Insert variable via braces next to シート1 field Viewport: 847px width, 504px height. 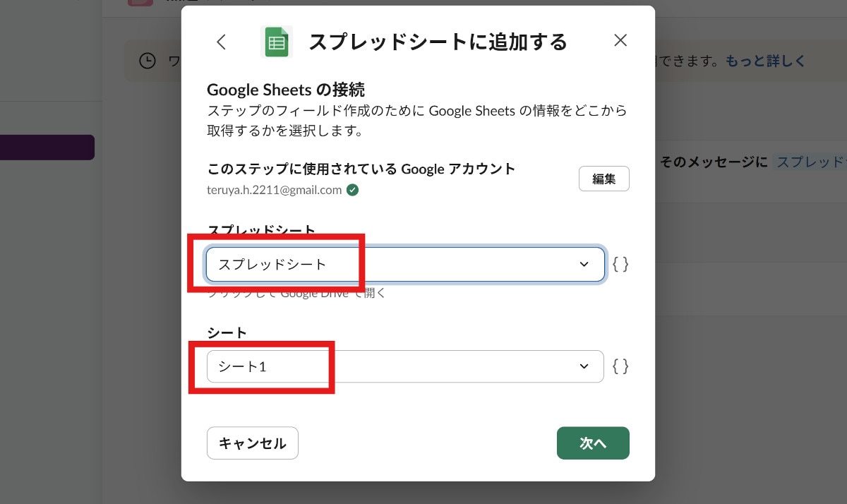pyautogui.click(x=620, y=366)
